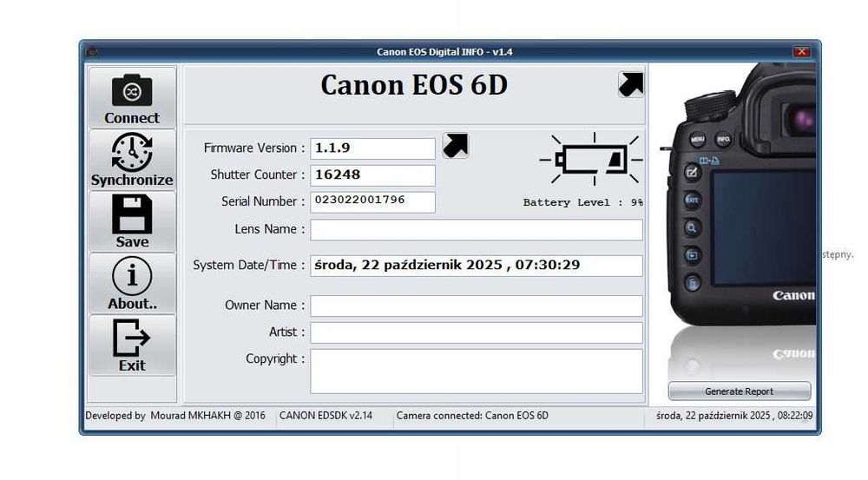This screenshot has height=480, width=868.
Task: Click the Generate Report button
Action: click(x=739, y=391)
